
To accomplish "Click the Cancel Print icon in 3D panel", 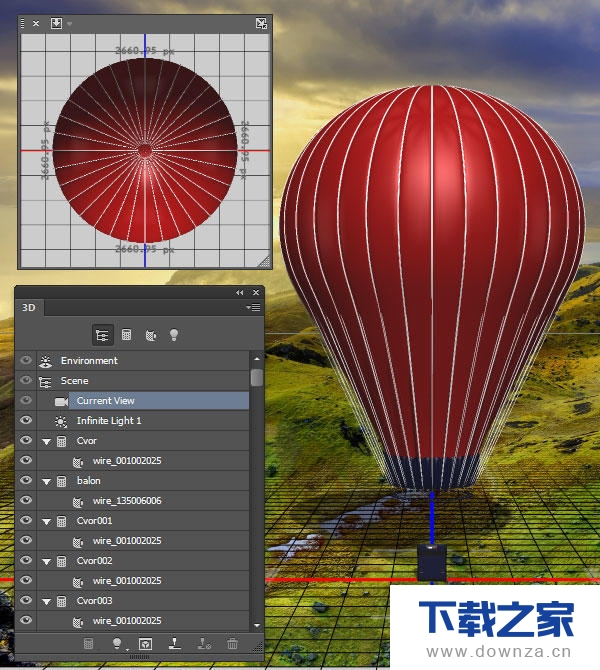I will [x=204, y=643].
